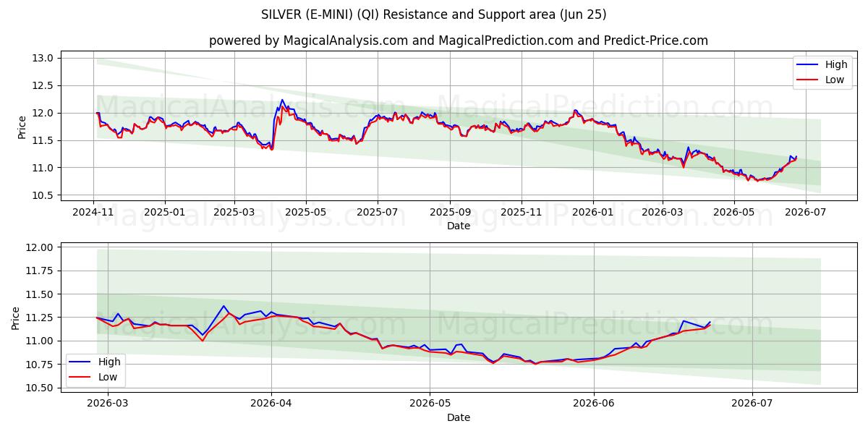Click top chart x-axis label '2025-01'
The height and width of the screenshot is (434, 868).
tap(165, 212)
